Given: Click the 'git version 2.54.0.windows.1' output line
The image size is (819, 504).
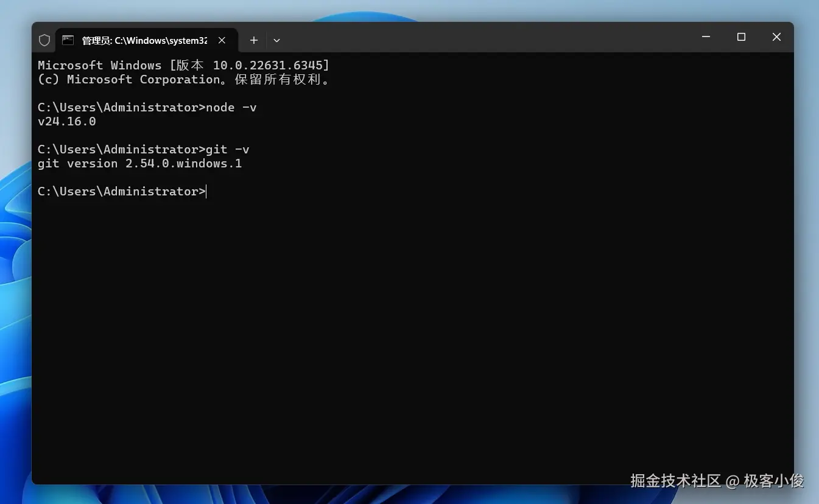Looking at the screenshot, I should (140, 163).
